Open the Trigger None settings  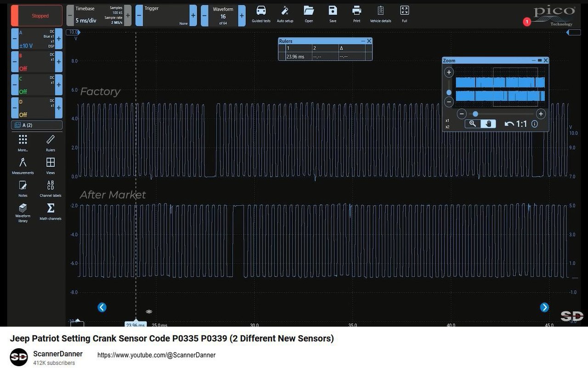[x=166, y=16]
